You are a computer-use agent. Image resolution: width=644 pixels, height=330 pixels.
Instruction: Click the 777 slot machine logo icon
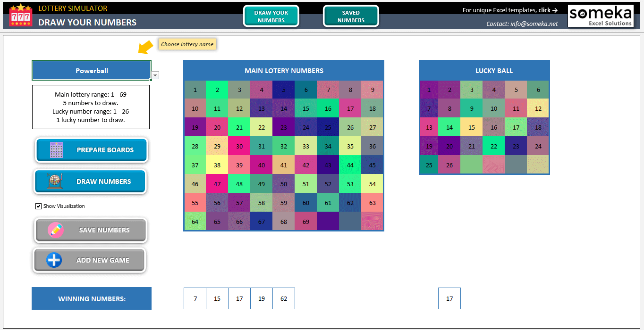click(21, 15)
